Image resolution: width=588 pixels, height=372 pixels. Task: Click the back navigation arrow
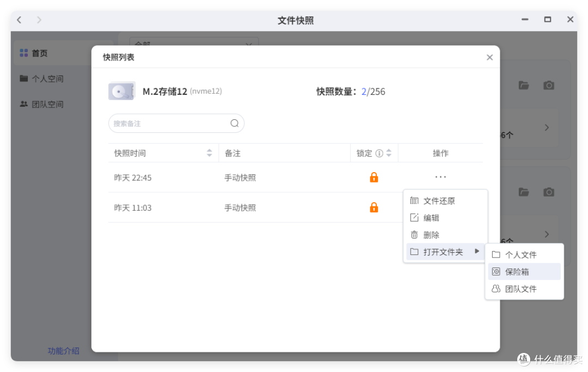[20, 20]
